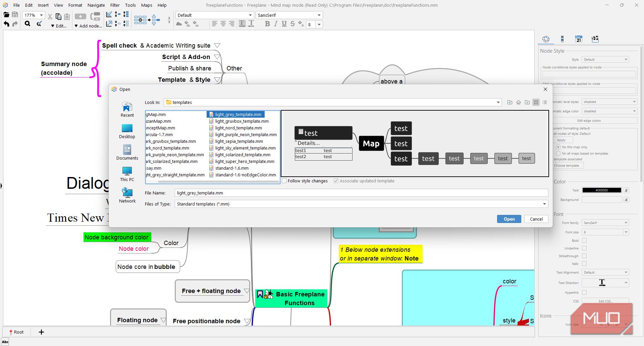Click the copy icon in toolbar
This screenshot has height=346, width=644.
coord(58,16)
